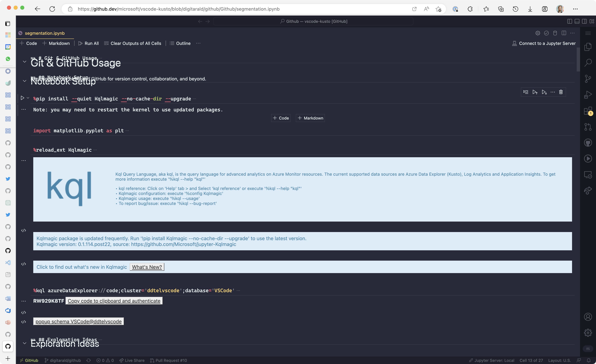596x364 pixels.
Task: Execute cell and below for pip install cell
Action: tap(544, 92)
